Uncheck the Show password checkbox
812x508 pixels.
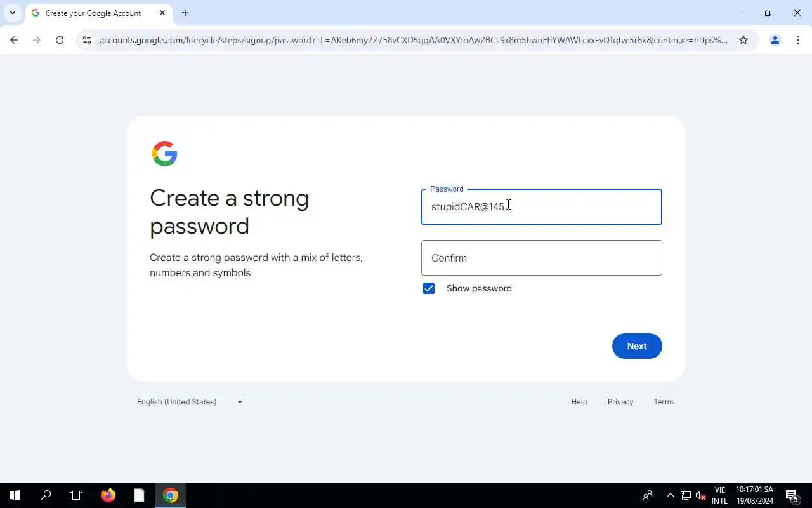click(x=429, y=288)
